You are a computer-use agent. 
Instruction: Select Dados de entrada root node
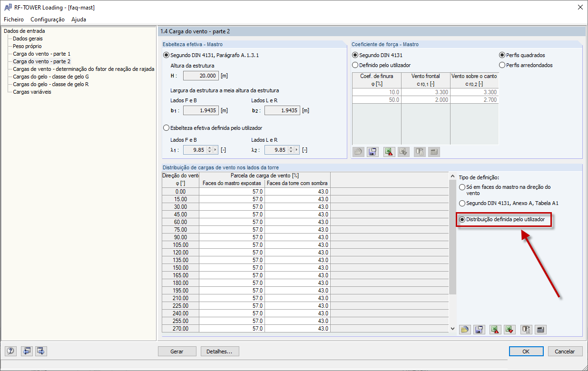24,31
